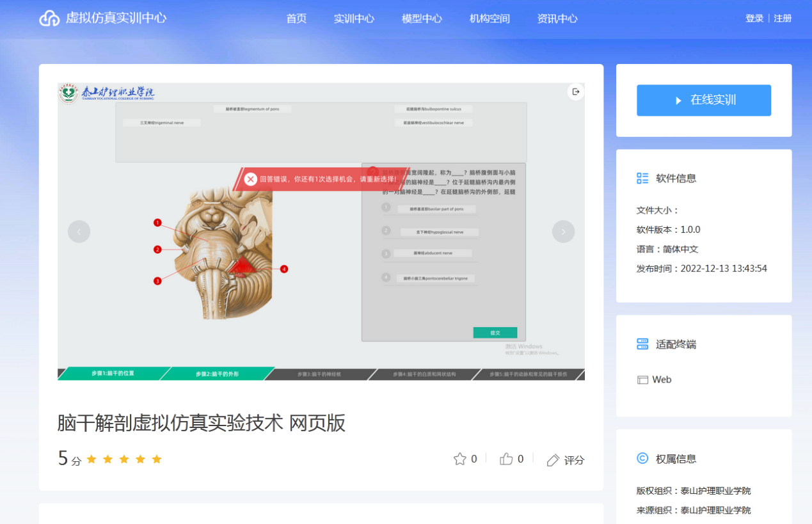Open the 首页 menu item
This screenshot has height=524, width=812.
pos(296,19)
